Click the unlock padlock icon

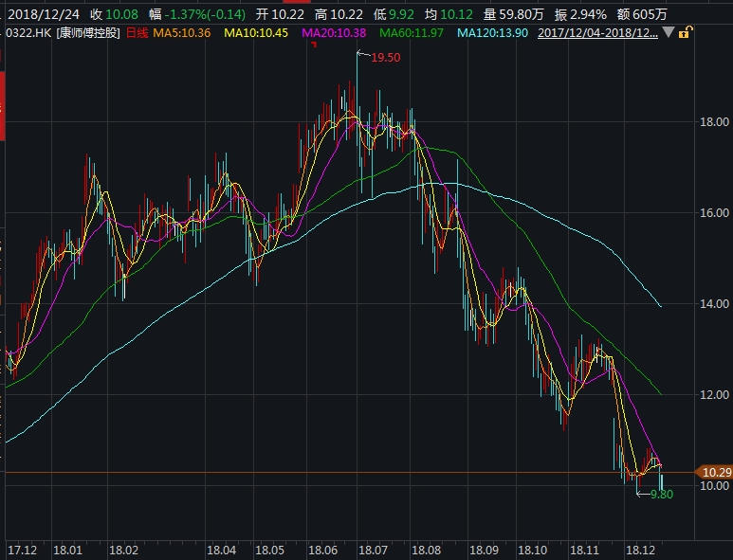point(685,33)
